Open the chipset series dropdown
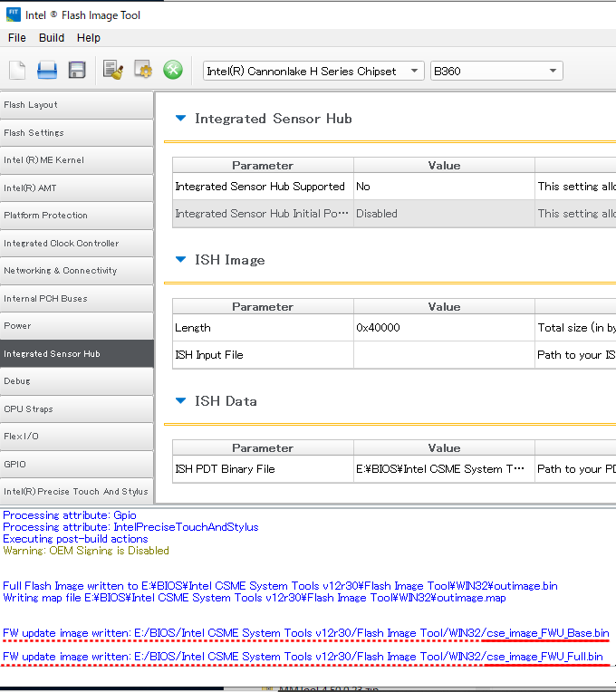The width and height of the screenshot is (616, 692). 313,71
